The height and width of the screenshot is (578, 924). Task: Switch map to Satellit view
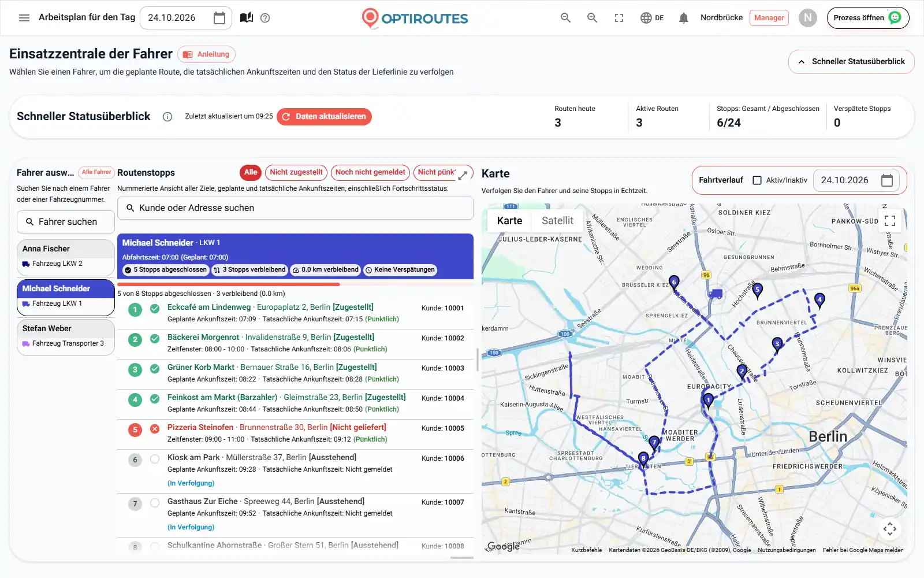tap(557, 221)
